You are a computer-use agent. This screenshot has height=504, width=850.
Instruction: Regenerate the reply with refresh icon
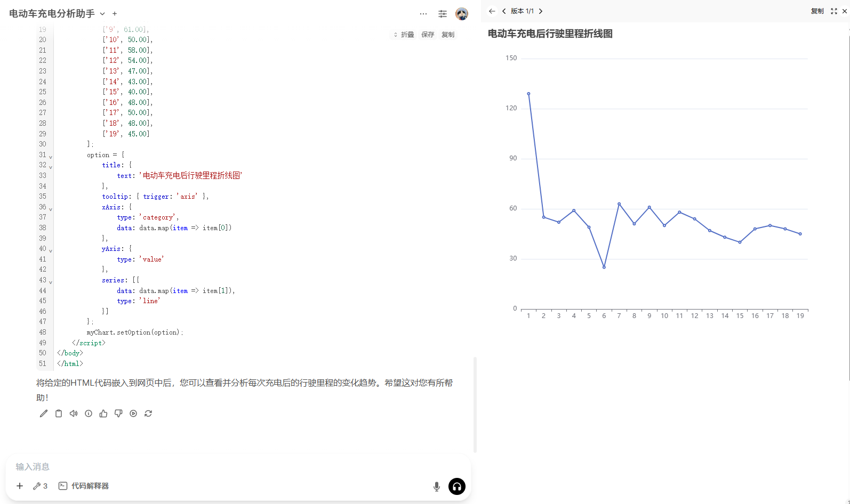click(148, 413)
